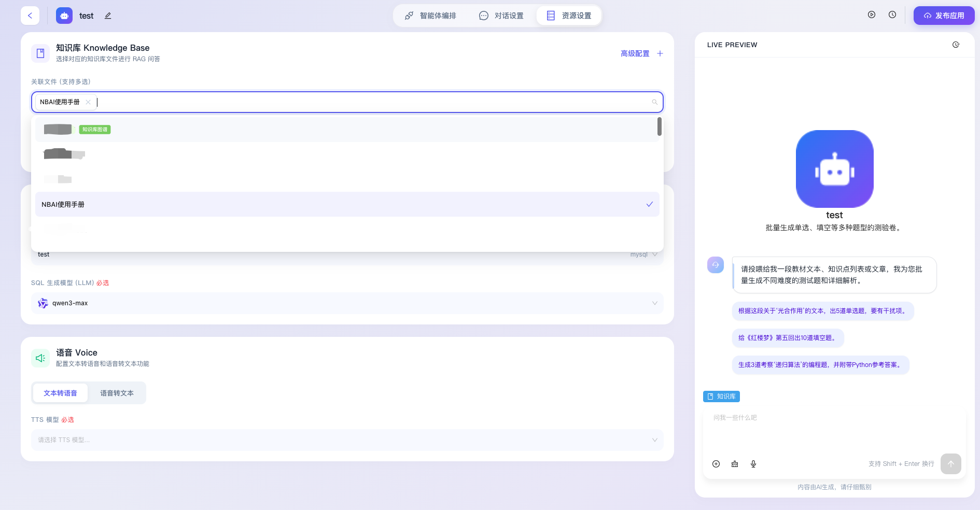Open the history clock icon in top bar
Viewport: 980px width, 510px height.
click(x=892, y=15)
